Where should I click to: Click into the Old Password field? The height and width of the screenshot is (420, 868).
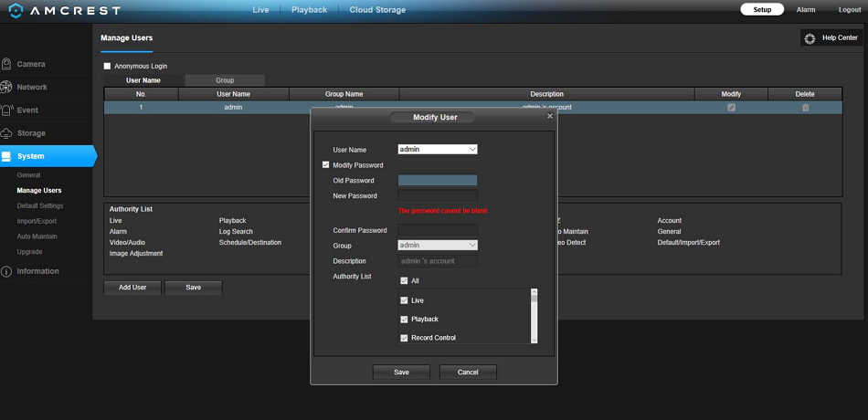[x=438, y=181]
